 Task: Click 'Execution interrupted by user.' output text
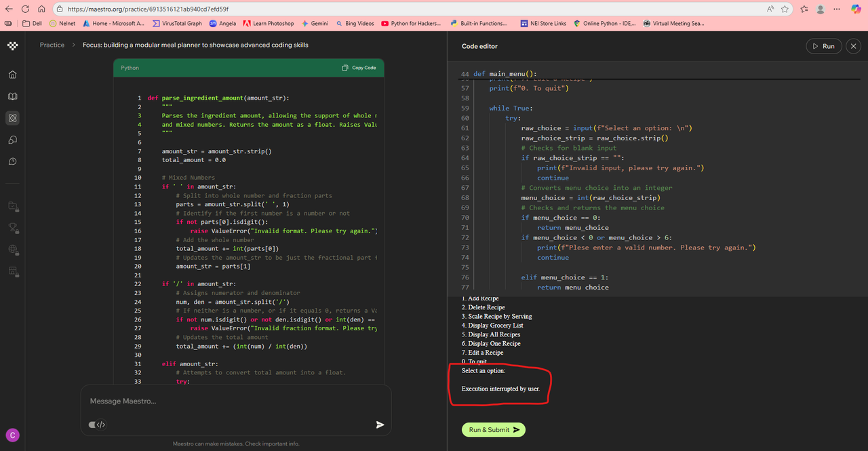(500, 389)
